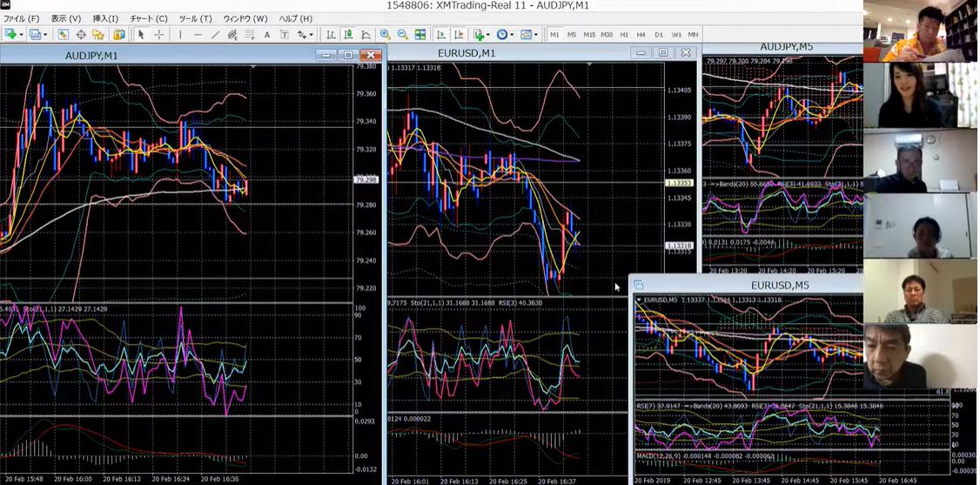Activate the H4 timeframe button
Viewport: 980px width, 485px height.
pyautogui.click(x=641, y=34)
